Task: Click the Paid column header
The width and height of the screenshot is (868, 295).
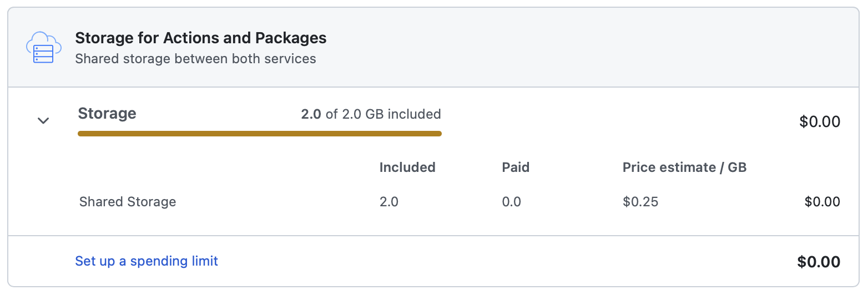Action: 516,167
